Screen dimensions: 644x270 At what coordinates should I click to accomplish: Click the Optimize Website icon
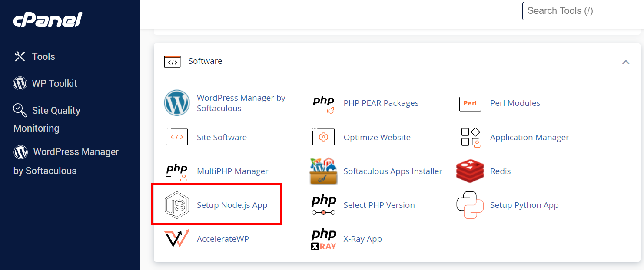(323, 138)
